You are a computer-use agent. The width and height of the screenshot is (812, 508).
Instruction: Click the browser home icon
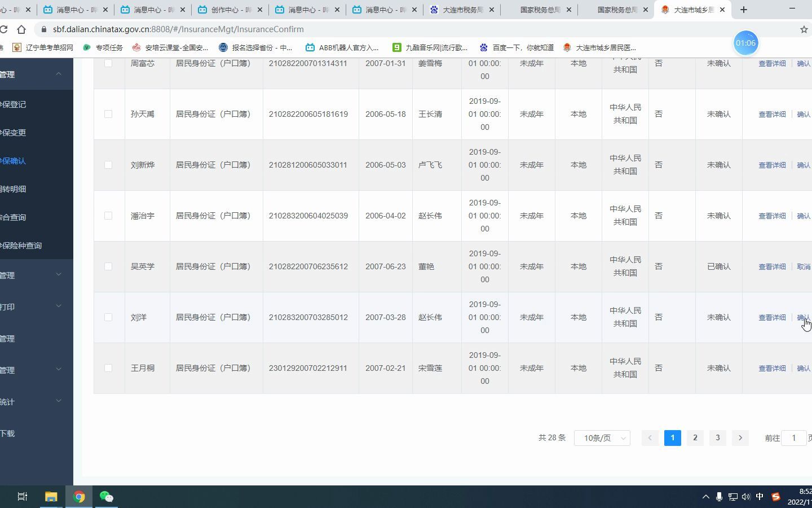[21, 29]
